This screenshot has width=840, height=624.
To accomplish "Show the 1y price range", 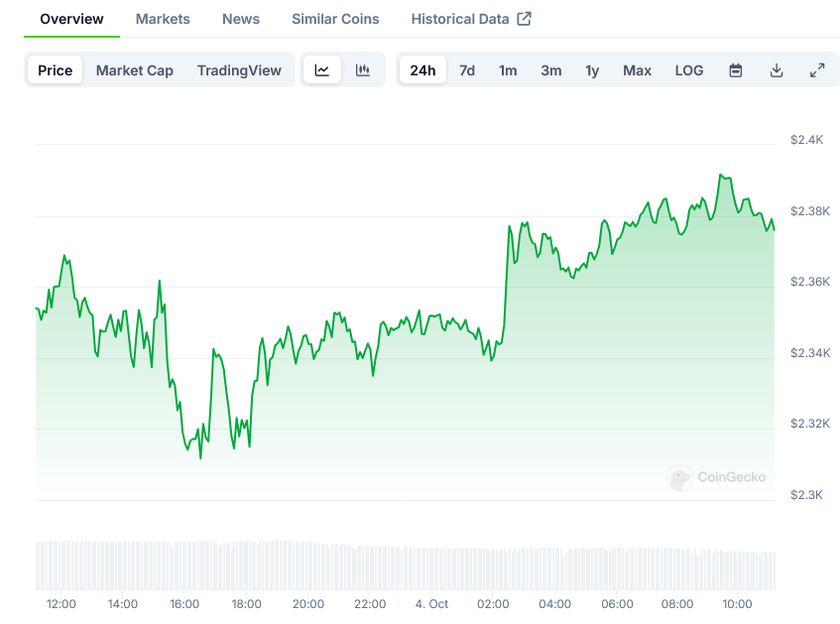I will 592,70.
